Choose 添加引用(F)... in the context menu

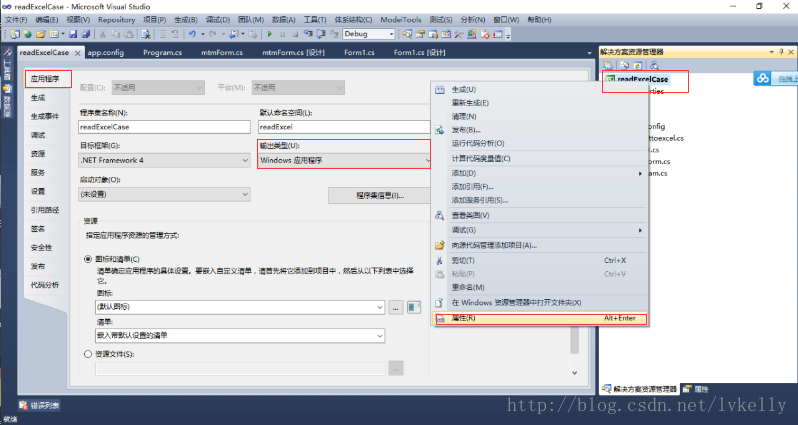tap(540, 187)
